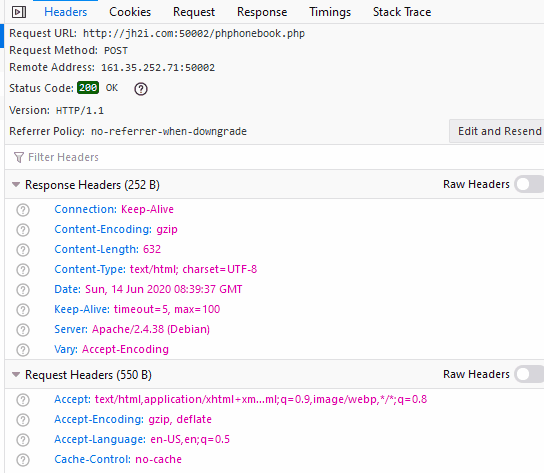Toggle the network details pane icon

pos(19,12)
